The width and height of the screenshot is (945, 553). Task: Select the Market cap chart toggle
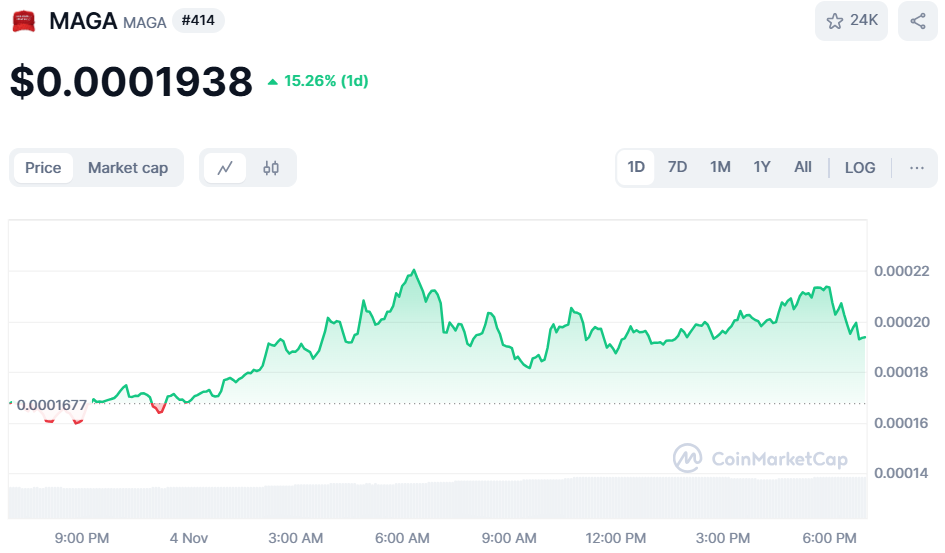[x=128, y=168]
